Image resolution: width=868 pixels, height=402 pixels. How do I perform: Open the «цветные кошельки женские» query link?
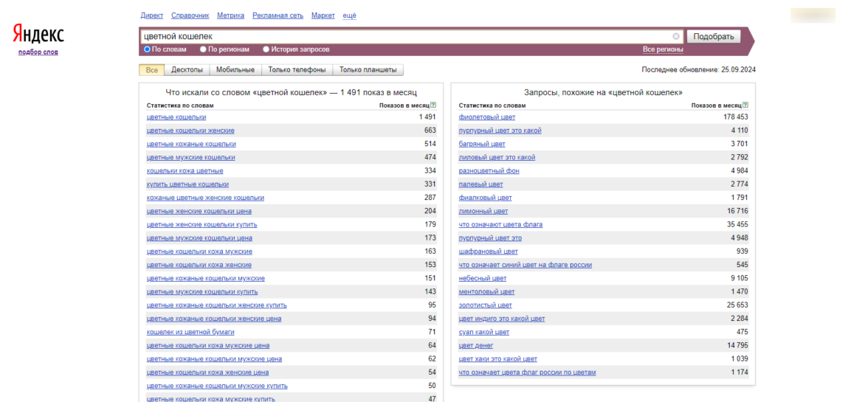(190, 131)
